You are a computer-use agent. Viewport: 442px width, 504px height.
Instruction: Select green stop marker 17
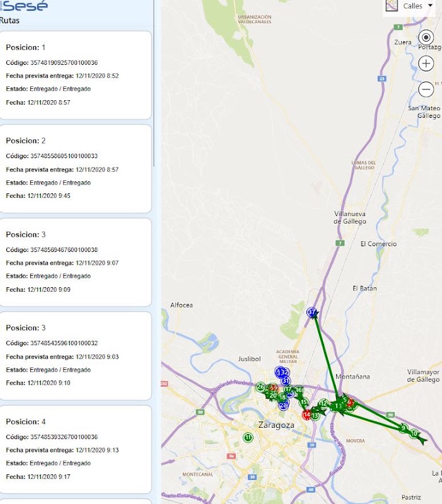click(288, 389)
